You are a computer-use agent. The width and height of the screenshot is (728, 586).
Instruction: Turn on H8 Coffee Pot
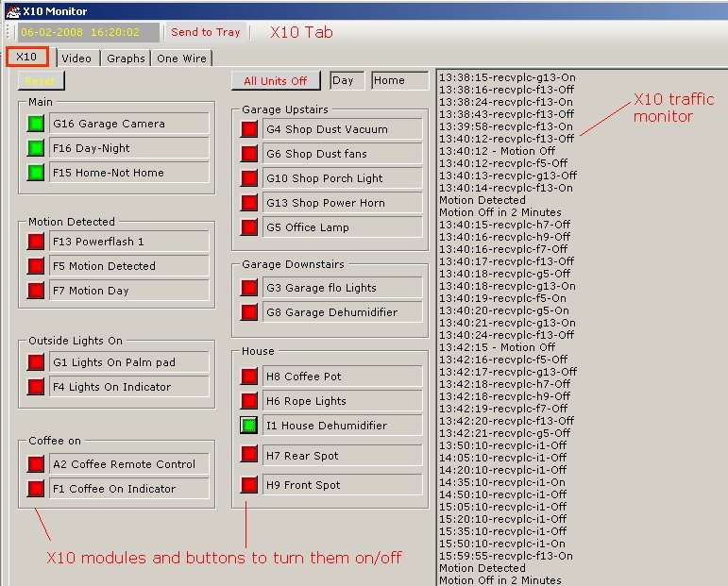click(x=249, y=377)
